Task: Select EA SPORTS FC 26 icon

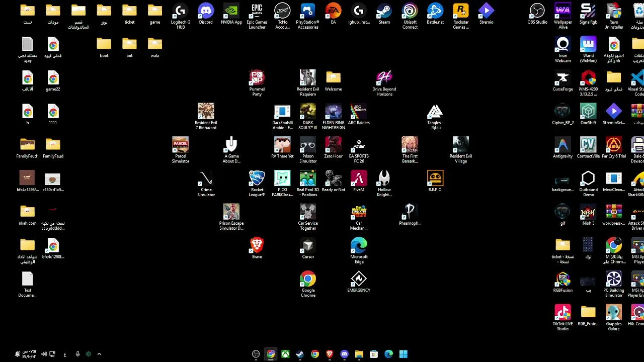Action: (359, 150)
